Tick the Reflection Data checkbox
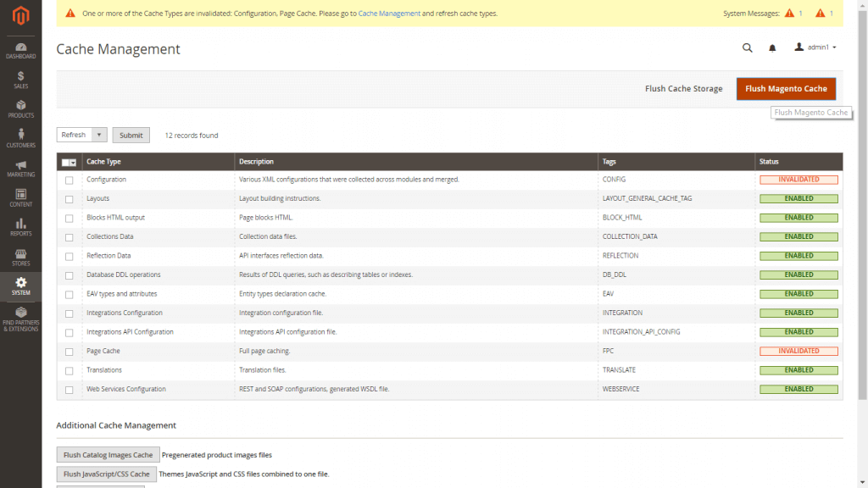 (70, 257)
